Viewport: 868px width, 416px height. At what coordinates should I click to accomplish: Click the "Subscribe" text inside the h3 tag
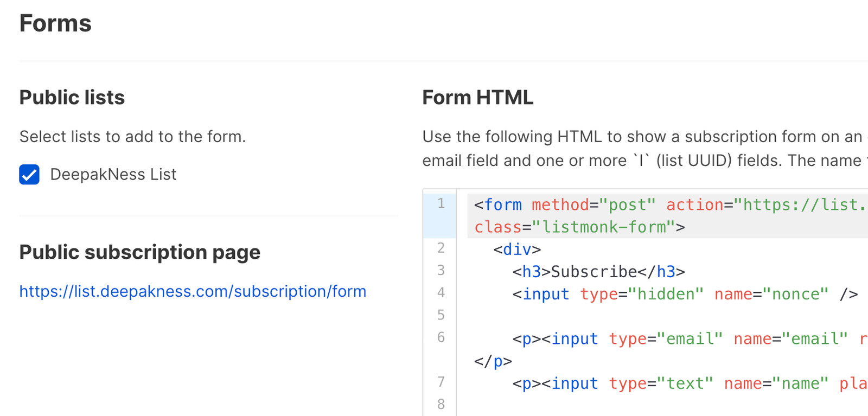(594, 272)
